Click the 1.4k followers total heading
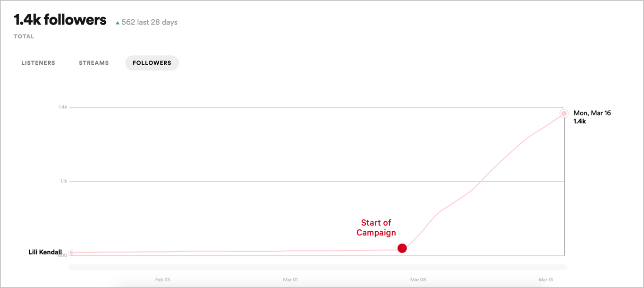 (60, 20)
